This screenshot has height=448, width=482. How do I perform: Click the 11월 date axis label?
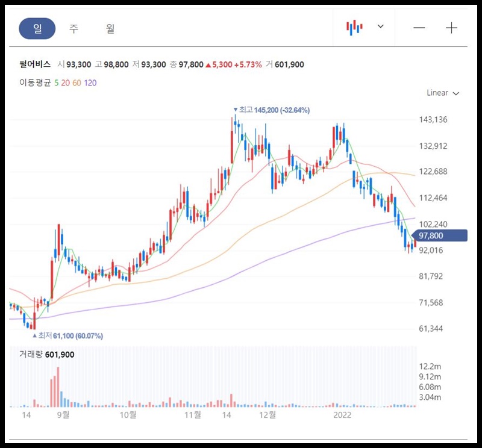(193, 415)
